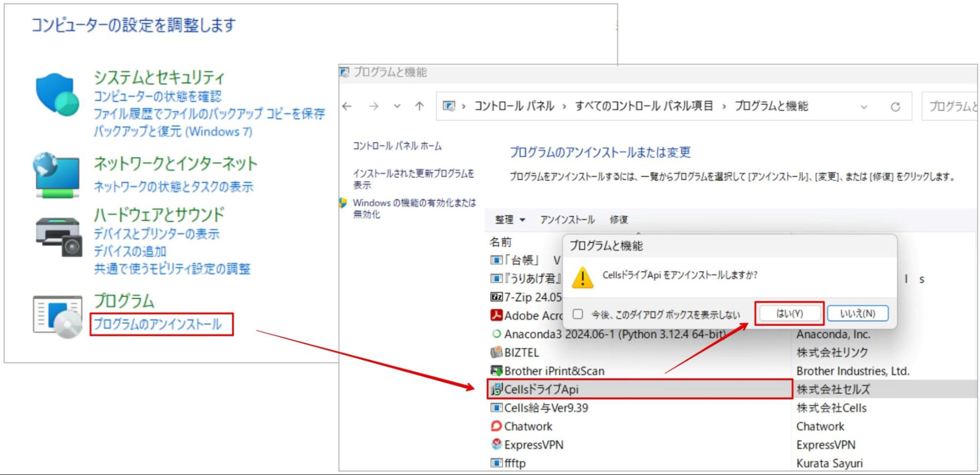Screen dimensions: 980x475
Task: Click publisher cell Brother Industries, Ltd.
Action: tap(853, 371)
